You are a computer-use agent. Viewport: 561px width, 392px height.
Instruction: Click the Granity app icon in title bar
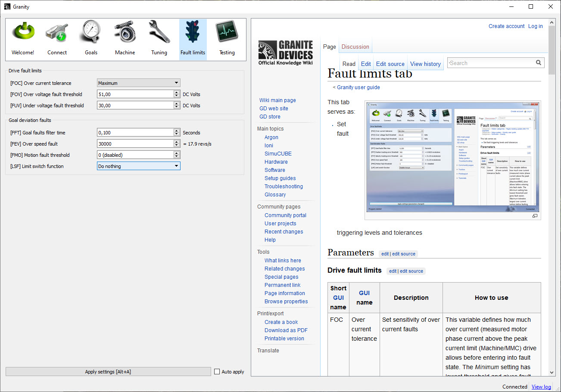tap(7, 7)
